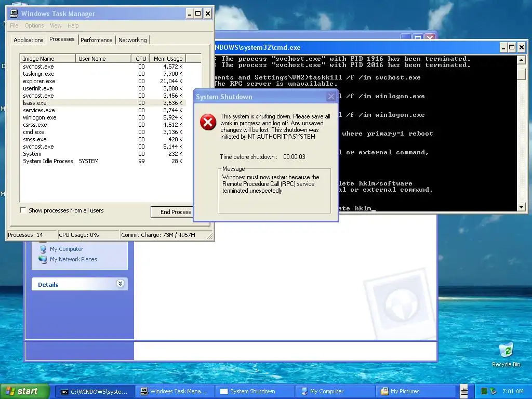Click the End Process button
Image resolution: width=532 pixels, height=399 pixels.
click(172, 212)
